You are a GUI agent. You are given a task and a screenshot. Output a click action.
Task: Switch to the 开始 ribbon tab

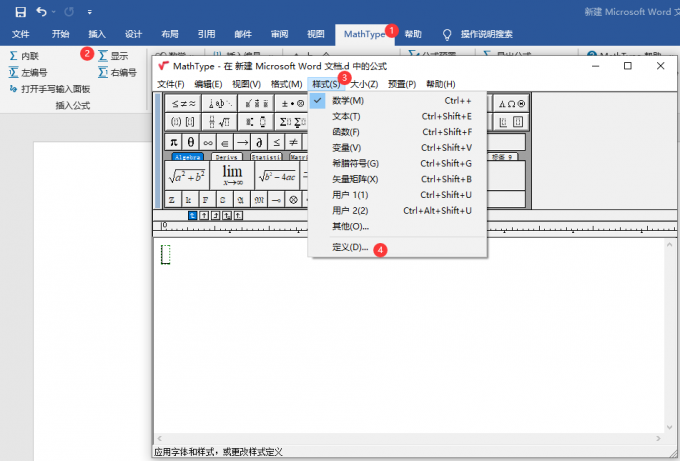[60, 34]
